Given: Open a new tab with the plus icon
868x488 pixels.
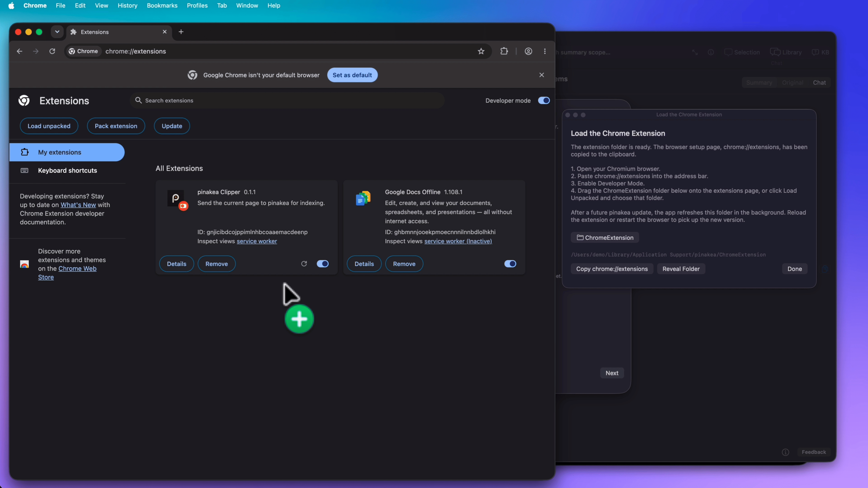Looking at the screenshot, I should pyautogui.click(x=181, y=32).
